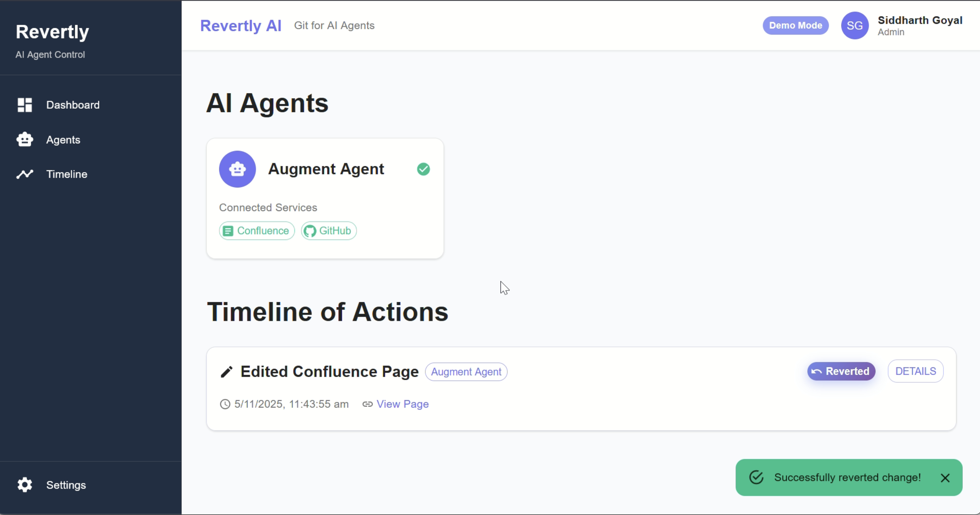Select the Timeline icon in sidebar
This screenshot has width=980, height=515.
tap(25, 174)
